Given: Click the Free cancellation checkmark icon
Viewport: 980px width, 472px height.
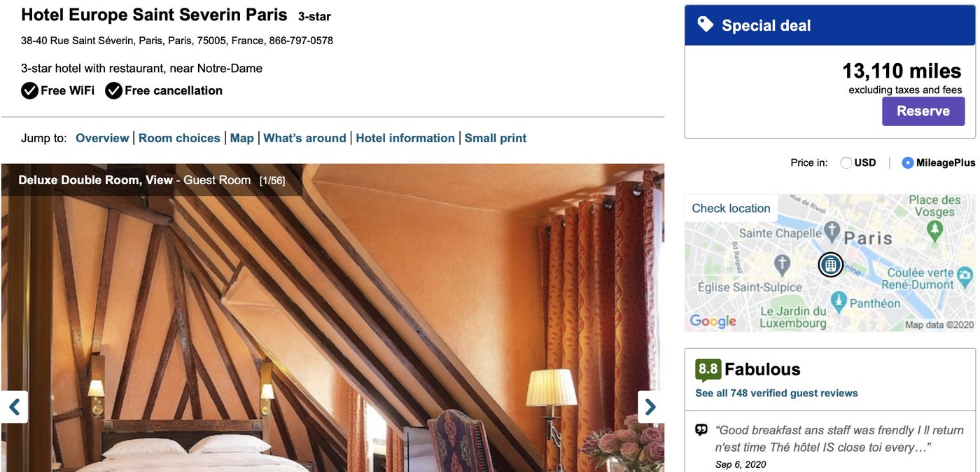Looking at the screenshot, I should (x=113, y=90).
